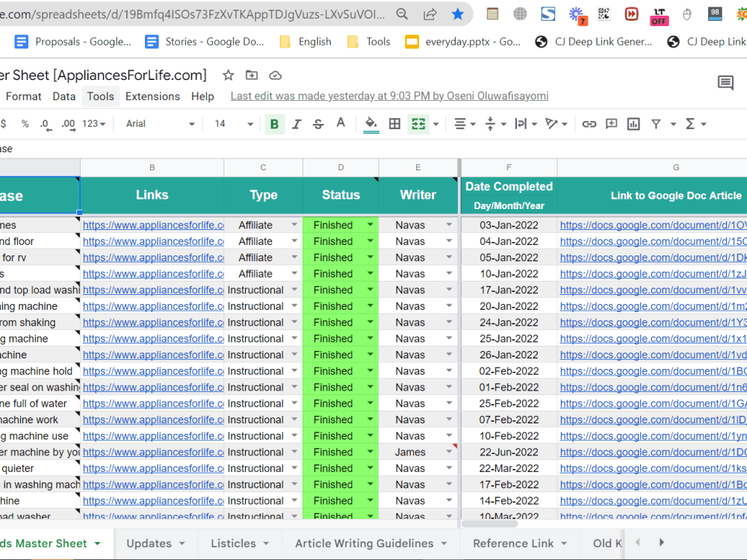Toggle strikethrough formatting
This screenshot has height=560, width=747.
pyautogui.click(x=318, y=124)
